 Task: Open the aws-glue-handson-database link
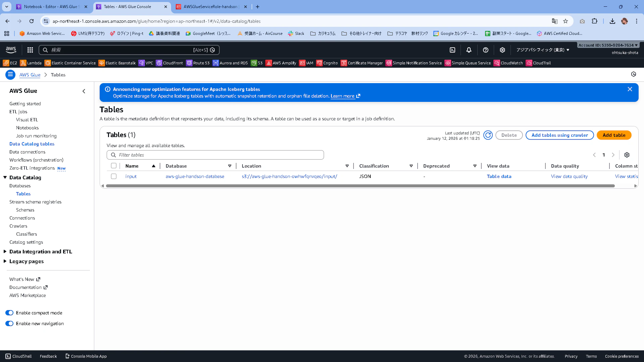[195, 176]
